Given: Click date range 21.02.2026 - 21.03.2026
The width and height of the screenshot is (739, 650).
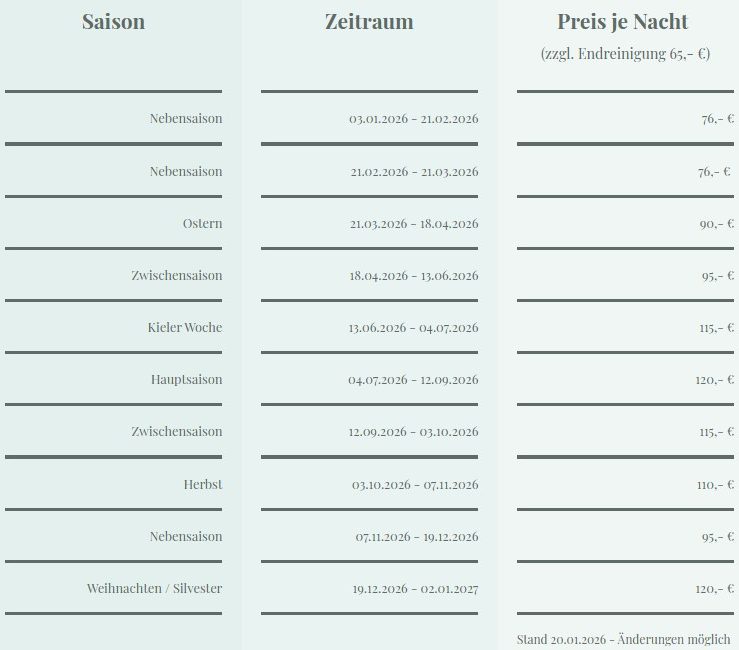Looking at the screenshot, I should (414, 172).
